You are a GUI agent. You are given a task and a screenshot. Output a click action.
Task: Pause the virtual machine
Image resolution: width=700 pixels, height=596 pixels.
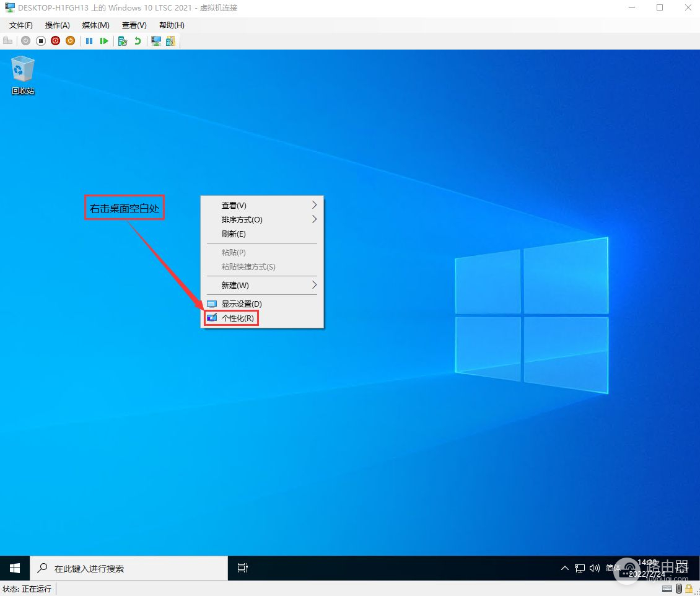(x=89, y=41)
